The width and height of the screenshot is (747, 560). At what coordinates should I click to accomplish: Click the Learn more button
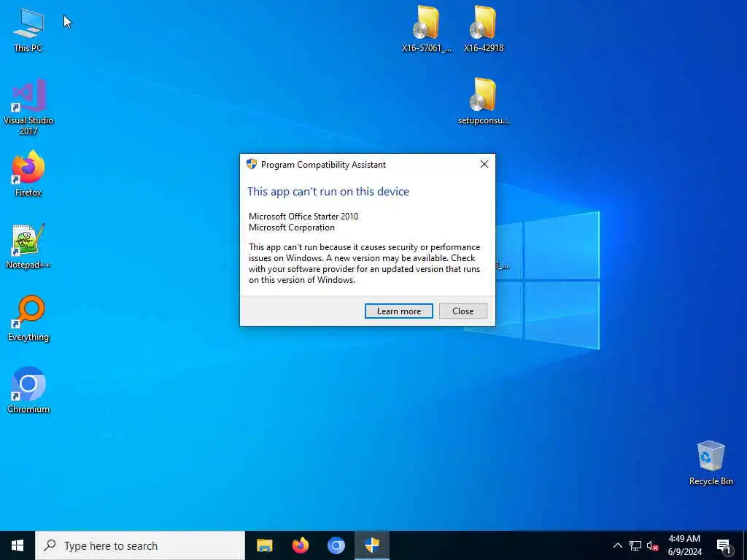399,311
